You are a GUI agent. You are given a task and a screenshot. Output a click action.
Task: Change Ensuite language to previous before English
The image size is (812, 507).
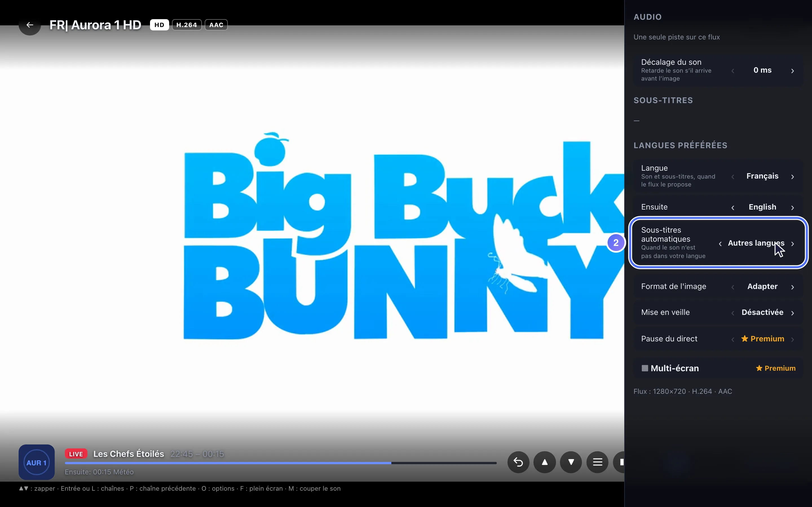click(733, 208)
